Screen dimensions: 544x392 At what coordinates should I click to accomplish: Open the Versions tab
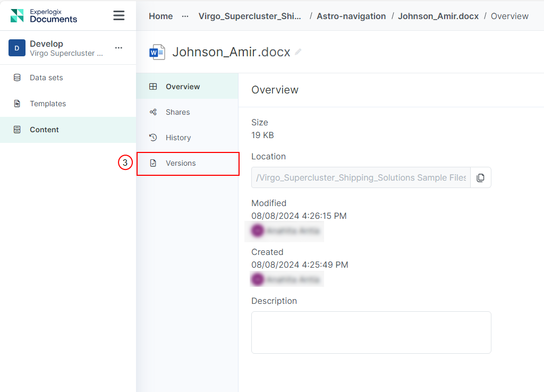(188, 163)
